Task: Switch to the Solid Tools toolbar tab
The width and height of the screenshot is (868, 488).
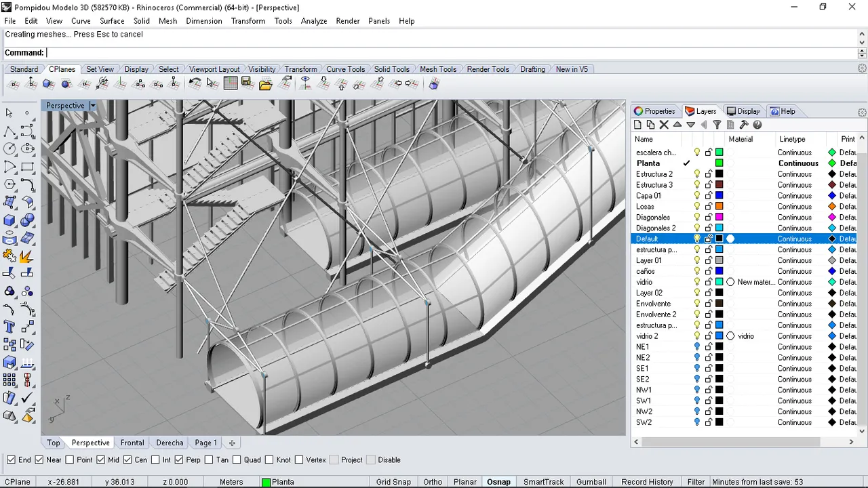Action: [x=392, y=69]
